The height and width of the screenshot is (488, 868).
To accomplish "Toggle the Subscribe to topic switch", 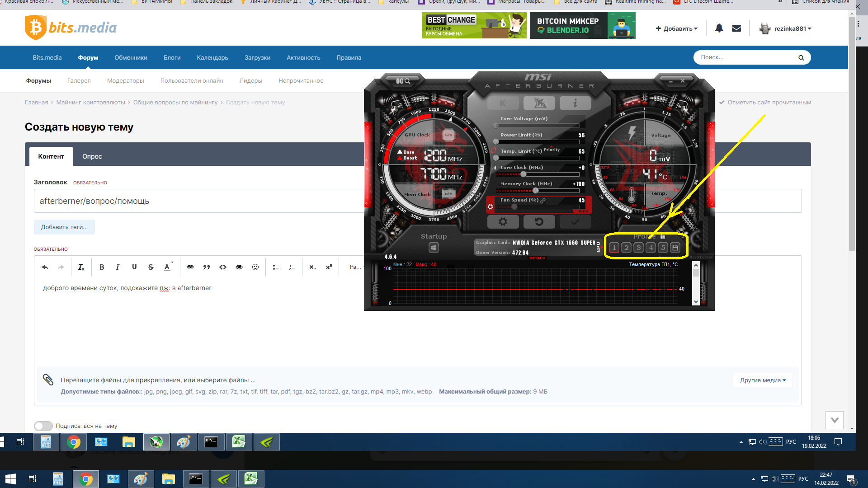I will point(43,426).
